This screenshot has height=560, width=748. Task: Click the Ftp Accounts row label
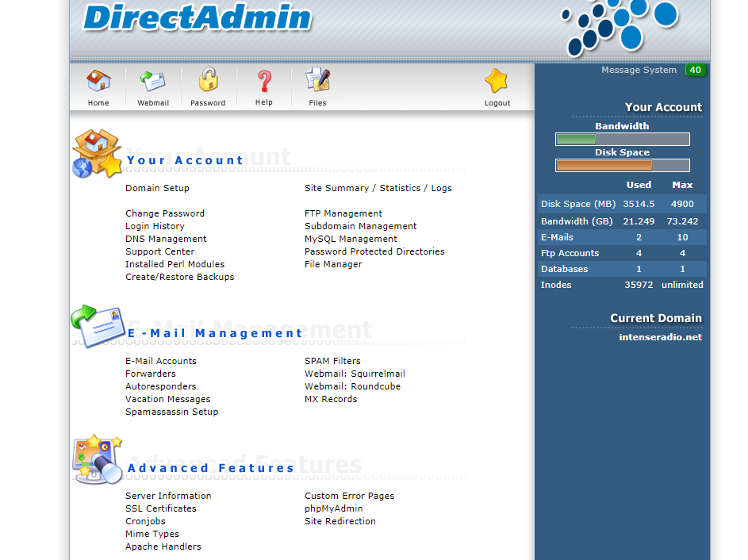click(570, 253)
